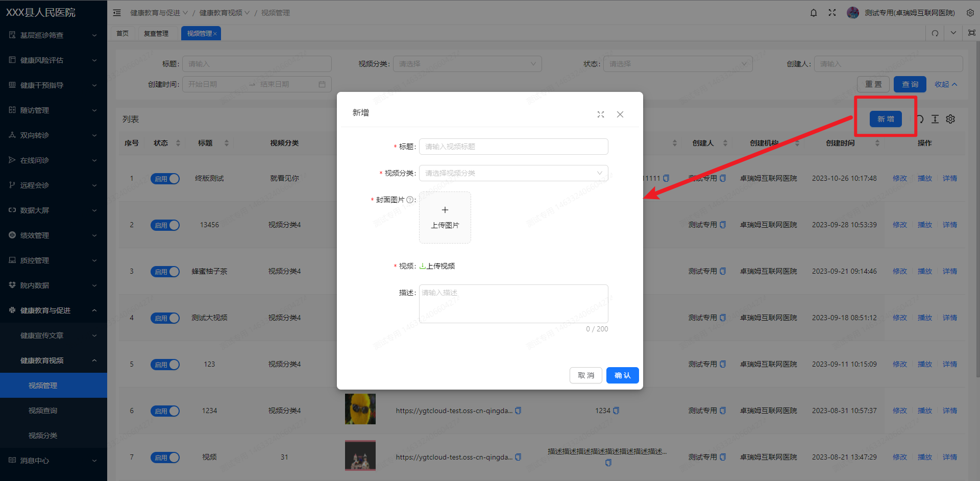This screenshot has width=980, height=481.
Task: Disable the 启用 switch for 终版测试
Action: pyautogui.click(x=165, y=178)
